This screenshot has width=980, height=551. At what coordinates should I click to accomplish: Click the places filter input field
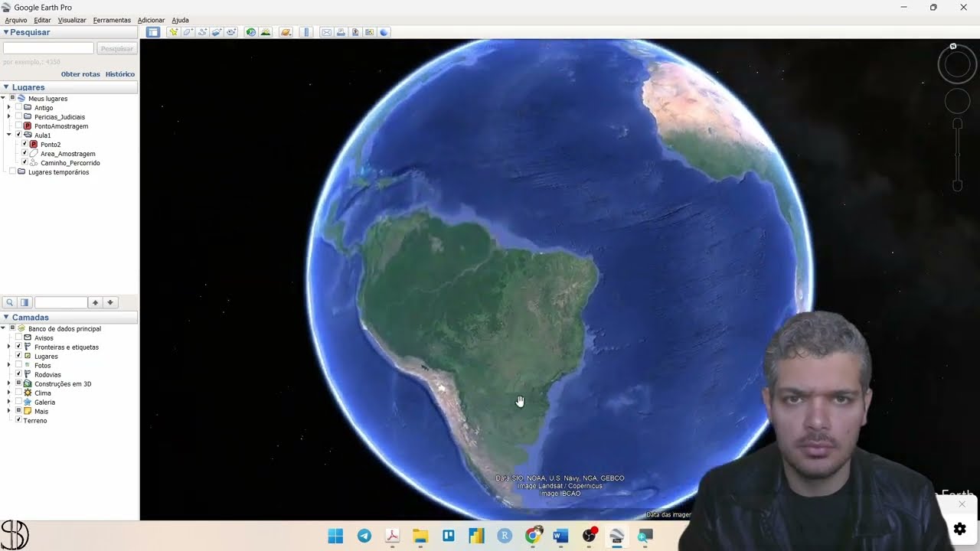tap(61, 302)
